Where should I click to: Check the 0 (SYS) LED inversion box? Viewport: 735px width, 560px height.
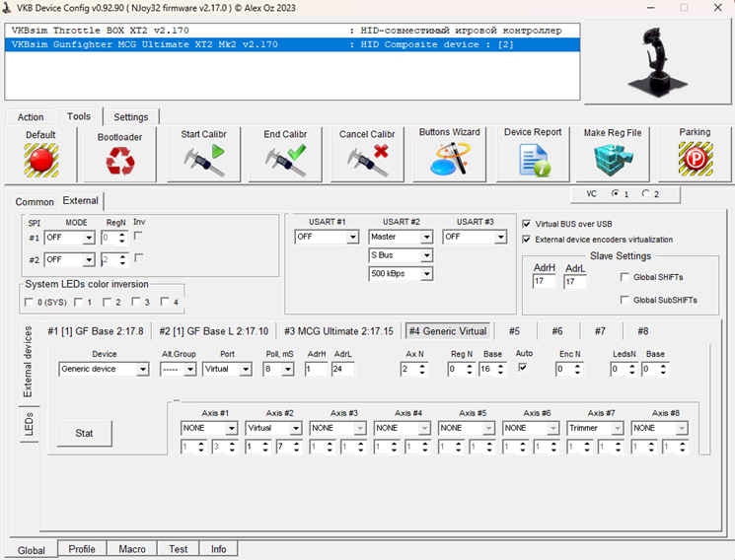pyautogui.click(x=29, y=302)
